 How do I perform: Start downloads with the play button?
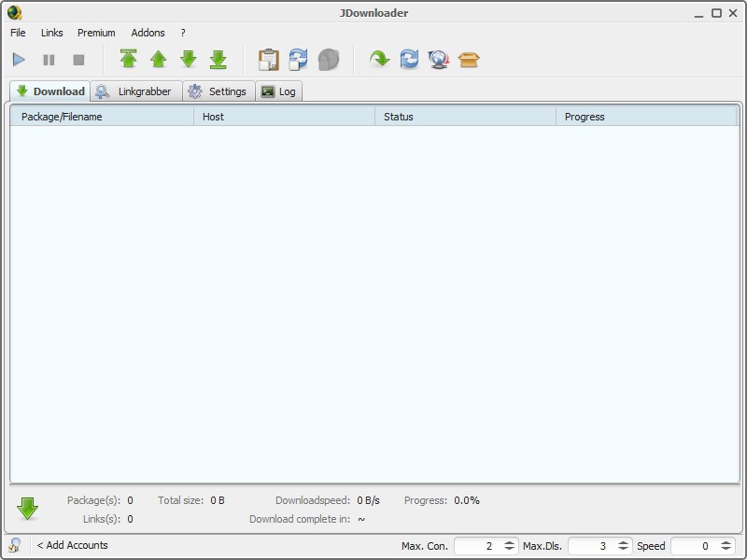19,59
